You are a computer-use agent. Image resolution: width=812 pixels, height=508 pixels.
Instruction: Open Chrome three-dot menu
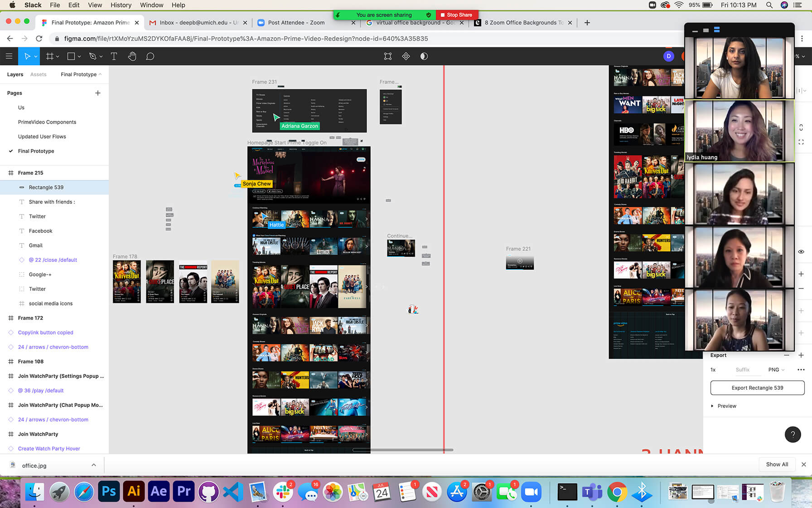pos(802,39)
